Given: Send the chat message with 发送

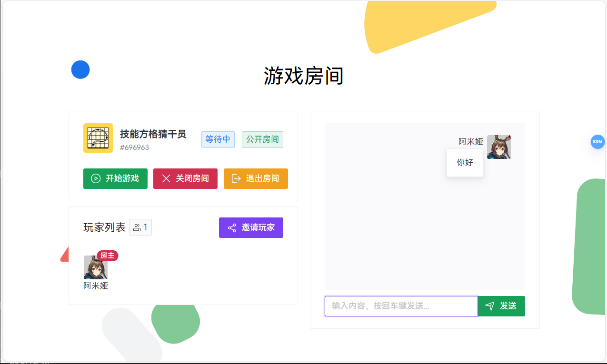Looking at the screenshot, I should click(x=501, y=306).
